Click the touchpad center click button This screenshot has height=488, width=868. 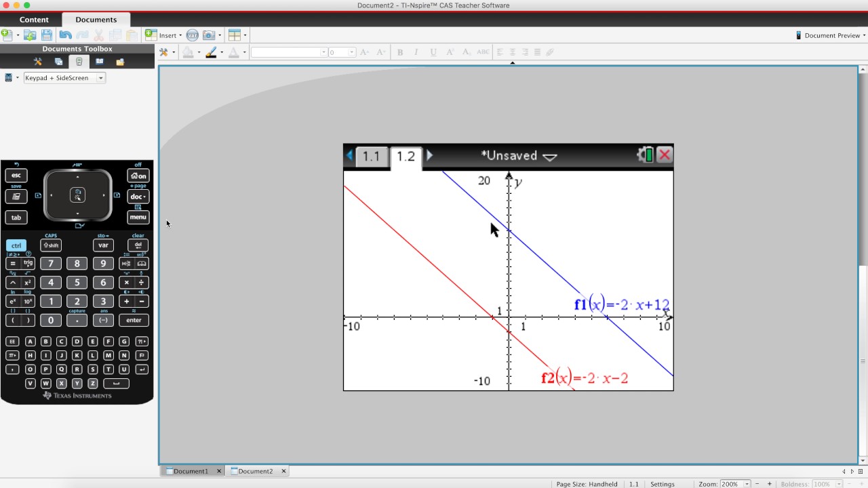pyautogui.click(x=77, y=195)
